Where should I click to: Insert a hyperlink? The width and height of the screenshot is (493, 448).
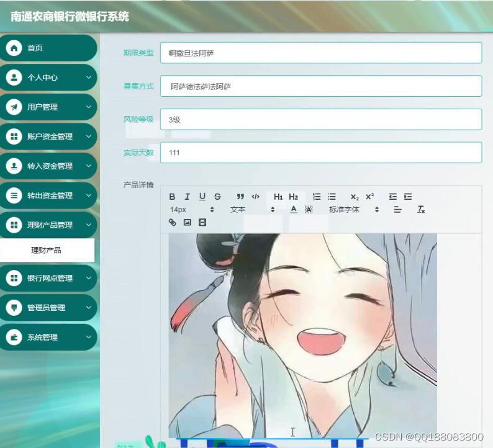172,222
